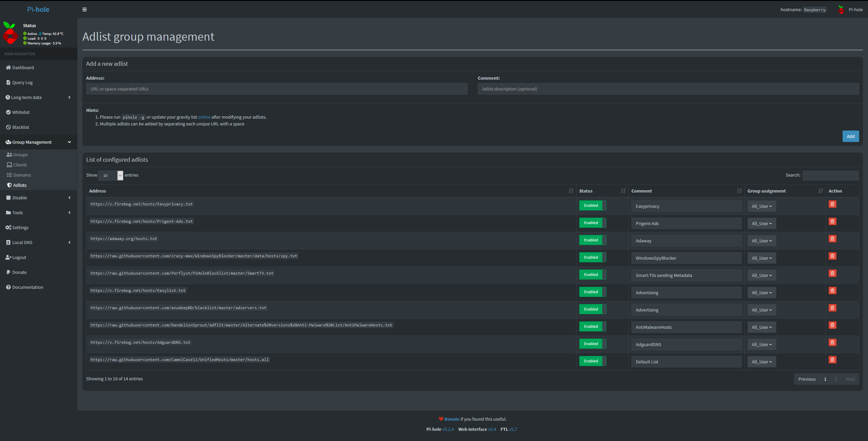Click the Pi-hole logo in top right

pyautogui.click(x=841, y=9)
